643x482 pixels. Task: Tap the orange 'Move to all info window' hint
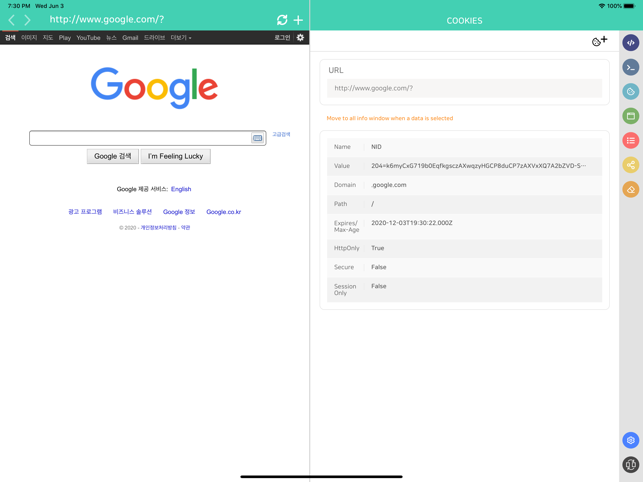pos(390,118)
